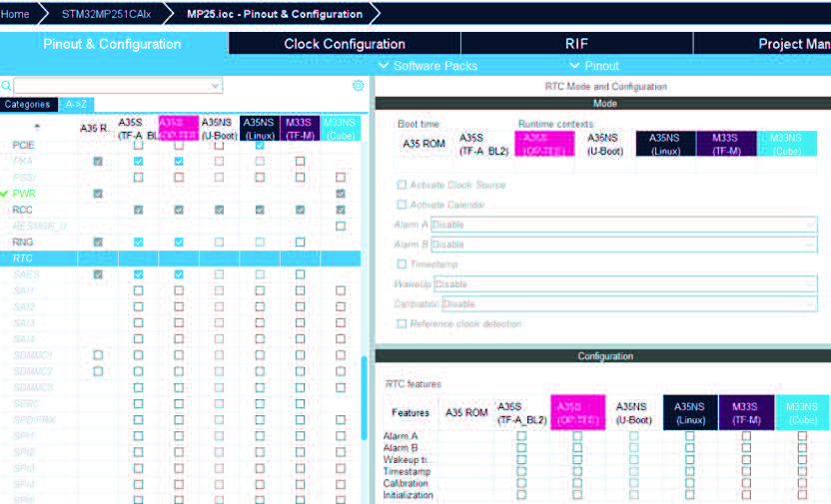The image size is (831, 504).
Task: Uncheck RNG A35S OP-TEE checkbox
Action: point(179,242)
